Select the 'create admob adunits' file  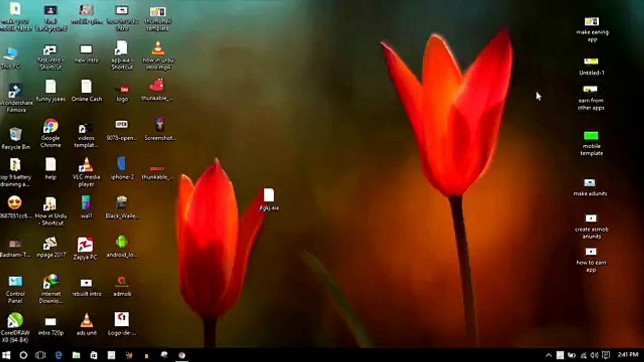point(591,227)
